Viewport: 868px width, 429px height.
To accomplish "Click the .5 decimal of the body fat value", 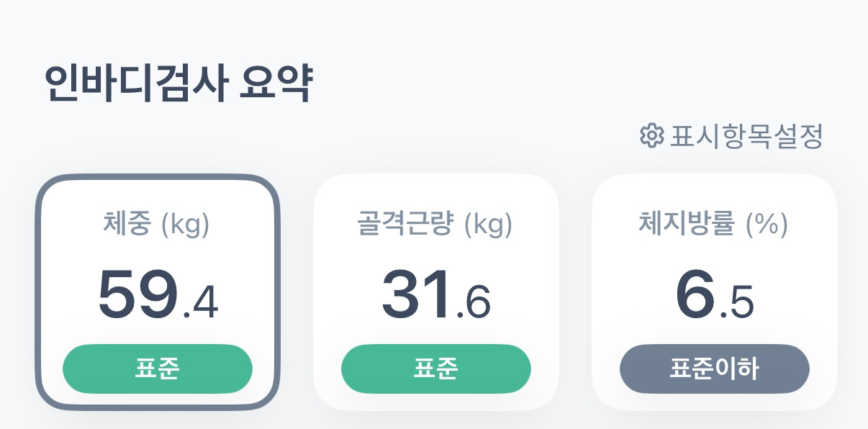I will coord(738,302).
